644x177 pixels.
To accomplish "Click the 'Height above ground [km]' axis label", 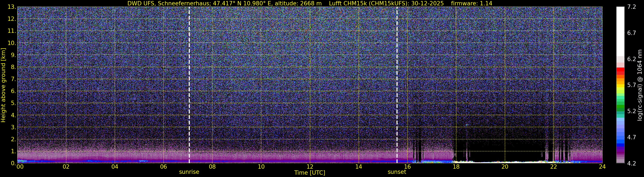I will point(3,85).
